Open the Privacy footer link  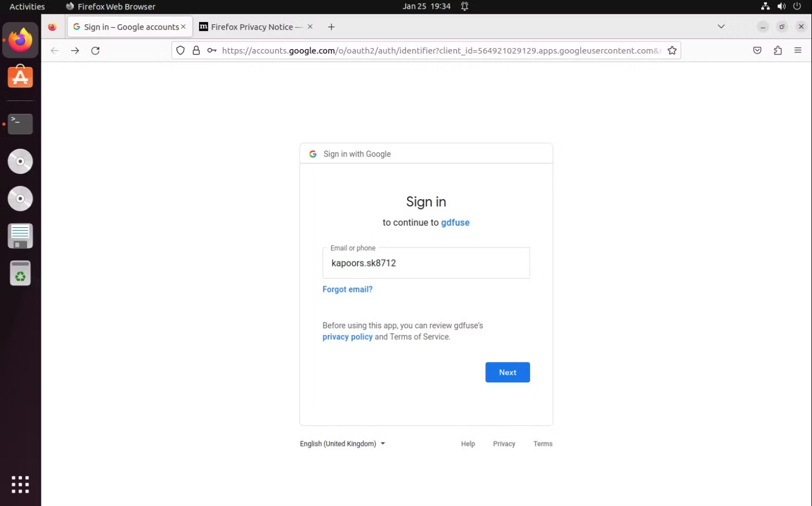[504, 444]
